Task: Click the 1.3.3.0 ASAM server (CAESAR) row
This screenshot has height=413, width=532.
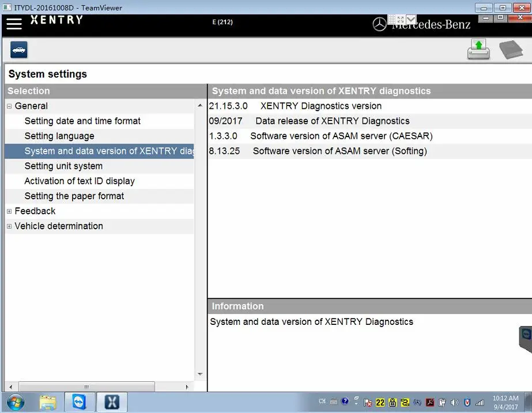Action: coord(370,136)
